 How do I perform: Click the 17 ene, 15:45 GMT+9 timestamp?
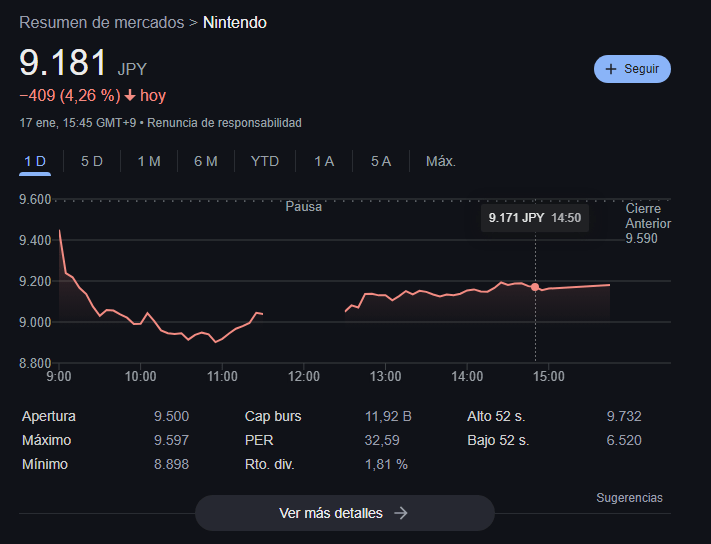78,123
